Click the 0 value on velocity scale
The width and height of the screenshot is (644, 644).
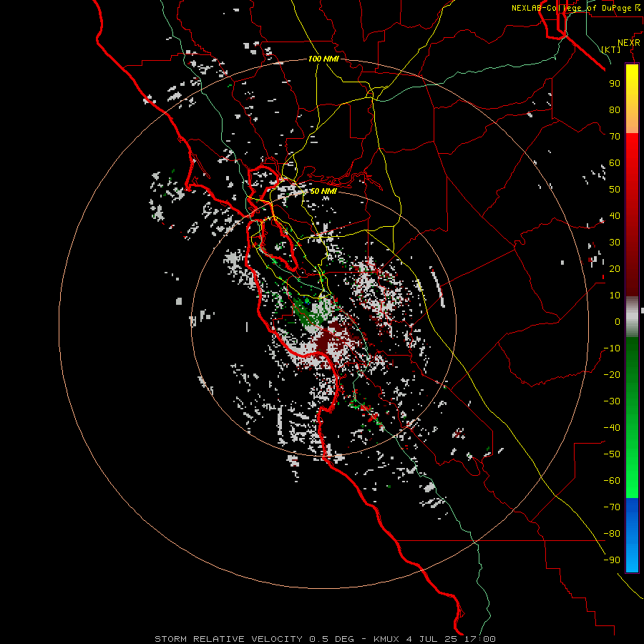coord(618,322)
